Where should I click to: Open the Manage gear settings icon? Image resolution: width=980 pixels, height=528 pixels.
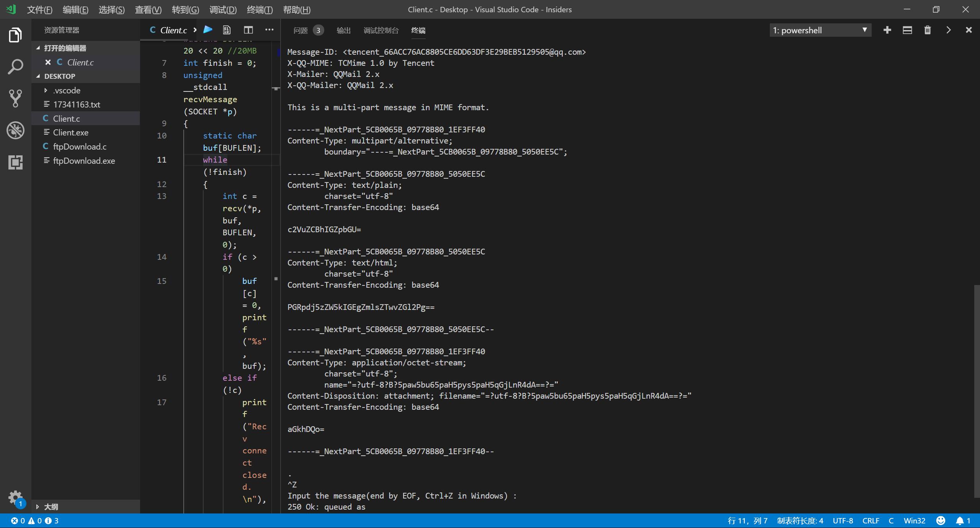point(15,497)
